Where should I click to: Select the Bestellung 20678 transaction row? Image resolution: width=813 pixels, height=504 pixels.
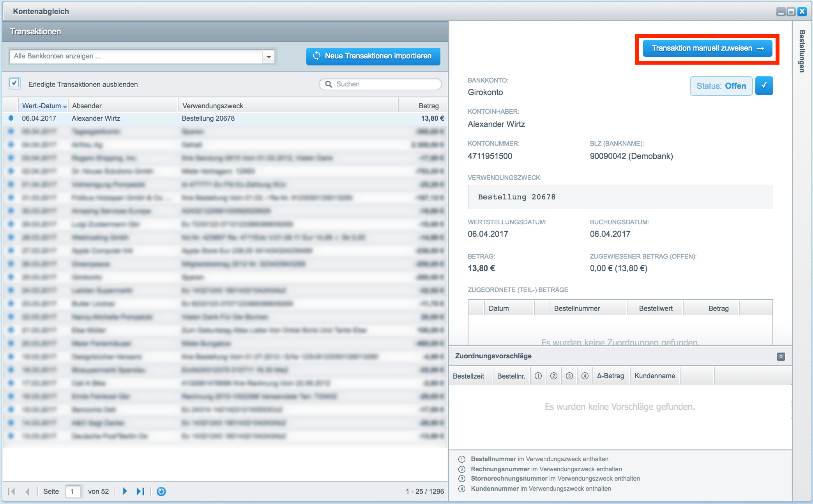208,118
